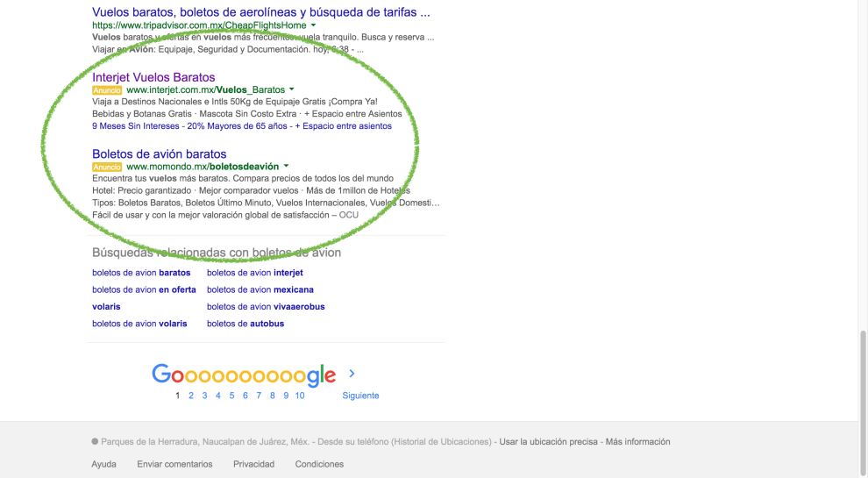This screenshot has width=868, height=478.
Task: Go to results page 6
Action: pos(245,396)
